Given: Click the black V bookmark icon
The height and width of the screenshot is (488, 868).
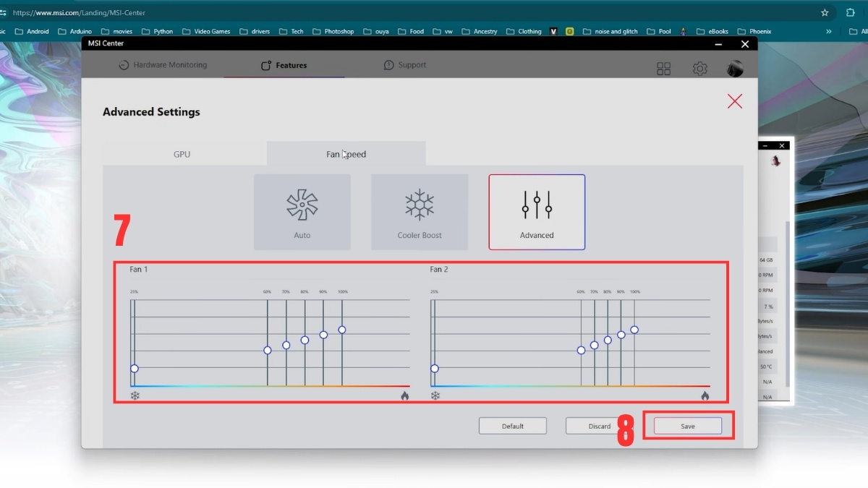Looking at the screenshot, I should tap(553, 31).
